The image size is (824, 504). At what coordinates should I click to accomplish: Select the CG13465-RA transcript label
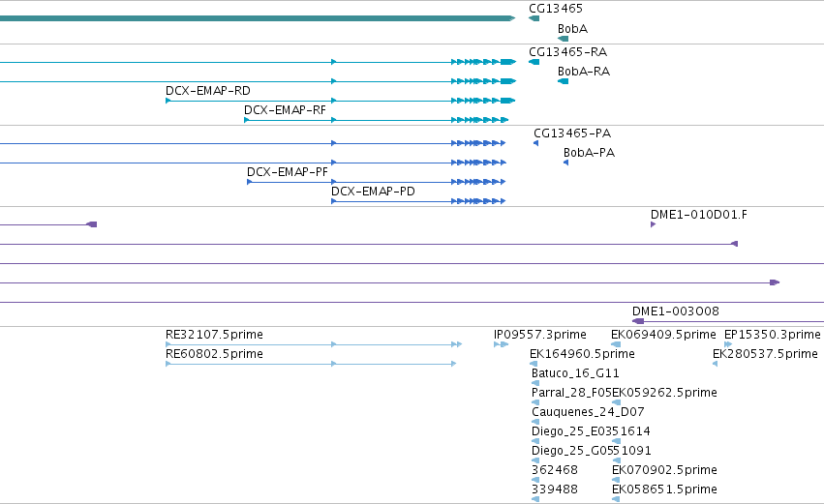[x=567, y=52]
